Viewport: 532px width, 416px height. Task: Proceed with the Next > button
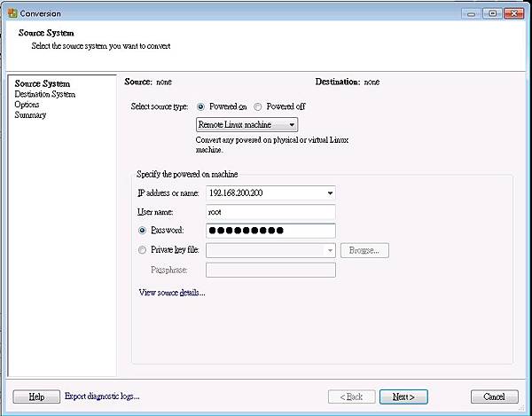[x=403, y=396]
